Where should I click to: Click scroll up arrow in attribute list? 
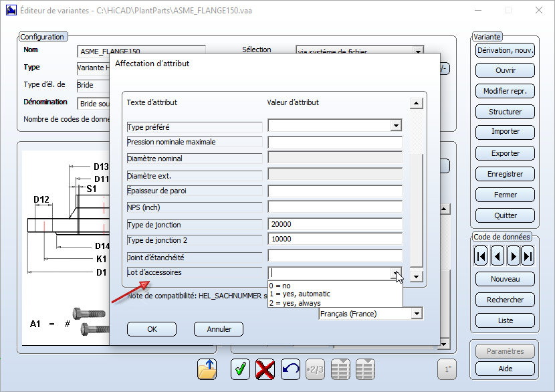point(417,103)
